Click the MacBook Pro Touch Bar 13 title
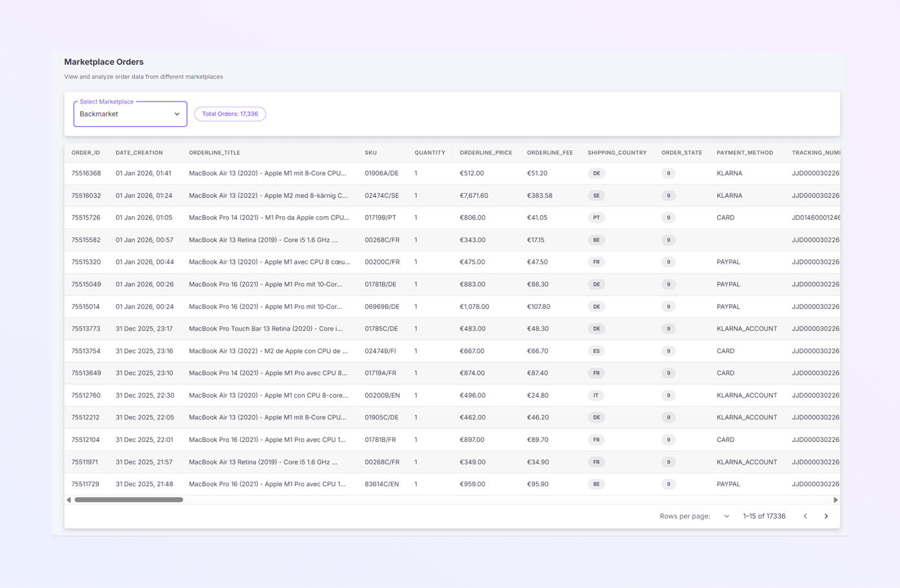This screenshot has width=900, height=588. coord(266,329)
